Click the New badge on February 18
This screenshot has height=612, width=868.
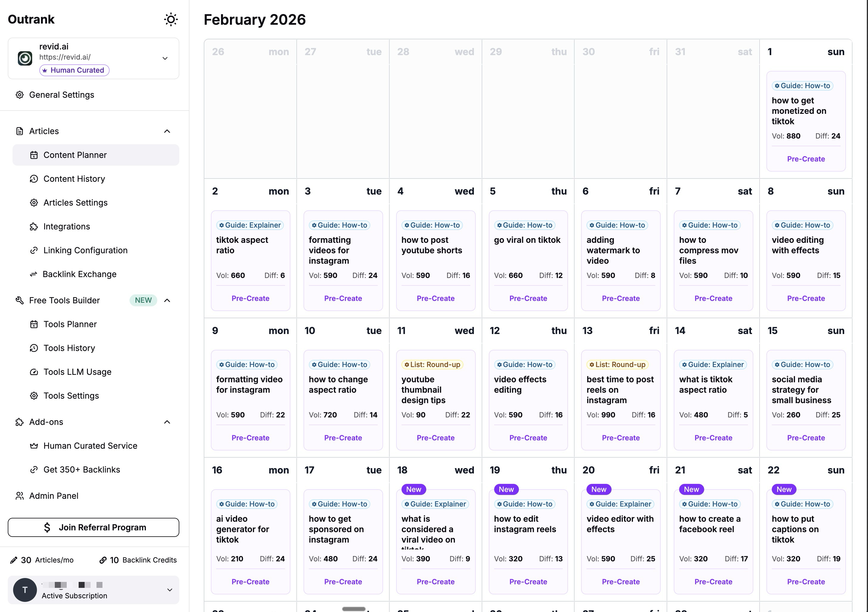413,490
